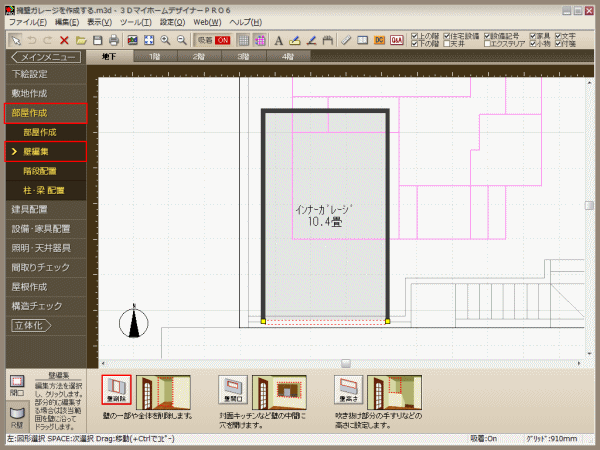Click the red delete X icon
The image size is (600, 450).
64,40
